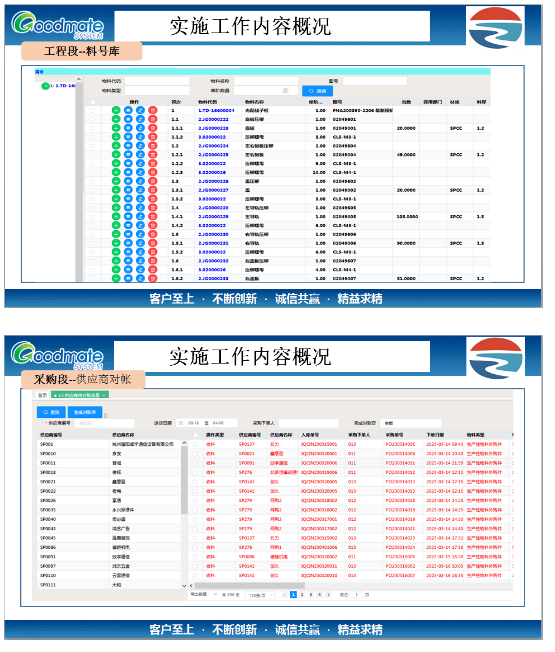Screen dimensions: 555x652
Task: Click vertical scrollbar of BOM tree panel
Action: click(79, 181)
